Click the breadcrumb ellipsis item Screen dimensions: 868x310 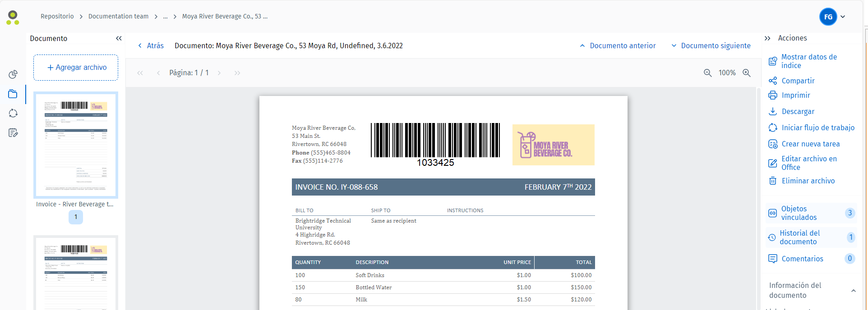pyautogui.click(x=165, y=16)
